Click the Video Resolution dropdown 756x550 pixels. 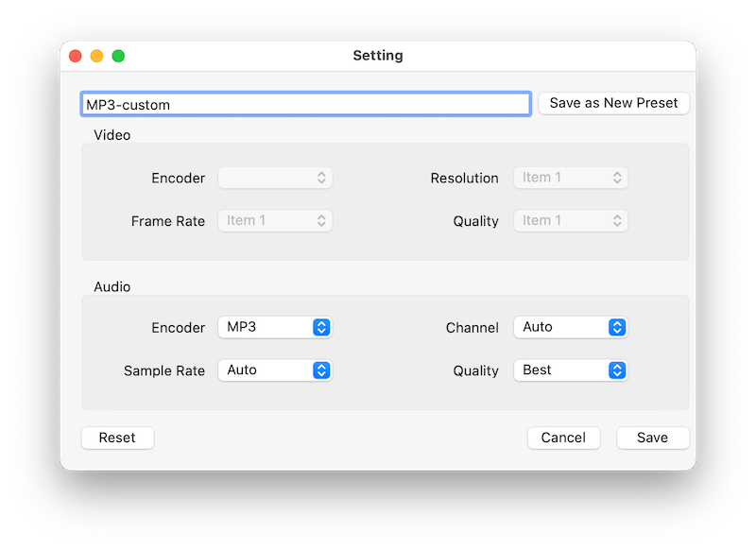pos(570,178)
